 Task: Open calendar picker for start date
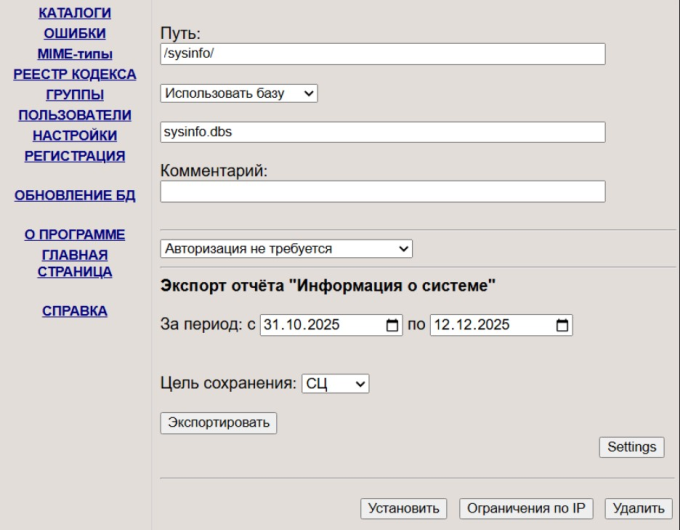tap(392, 325)
